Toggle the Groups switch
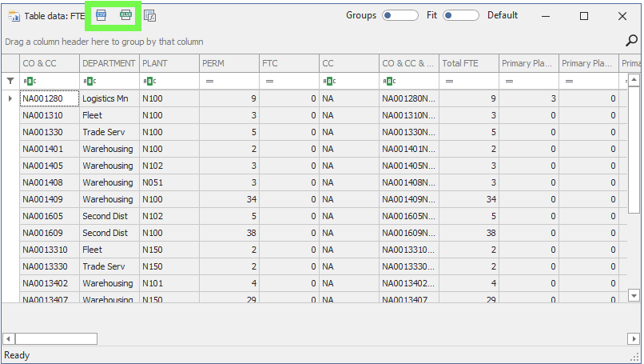The width and height of the screenshot is (644, 364). (400, 15)
